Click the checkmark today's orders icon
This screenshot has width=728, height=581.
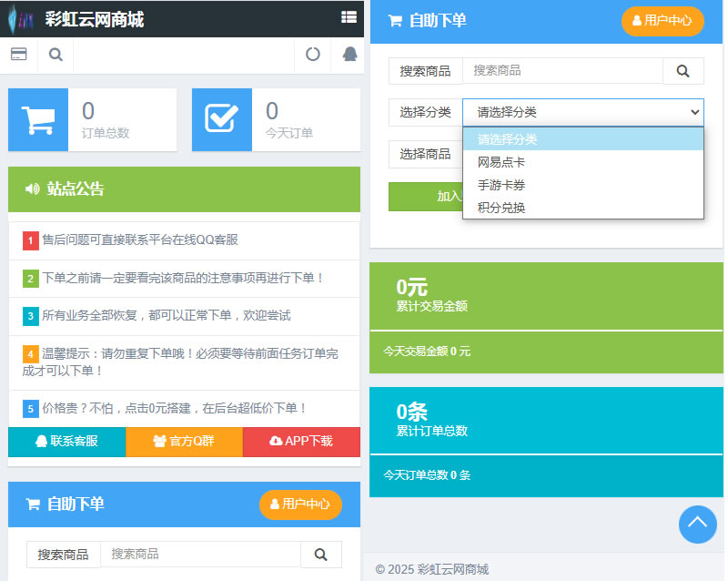click(x=222, y=119)
